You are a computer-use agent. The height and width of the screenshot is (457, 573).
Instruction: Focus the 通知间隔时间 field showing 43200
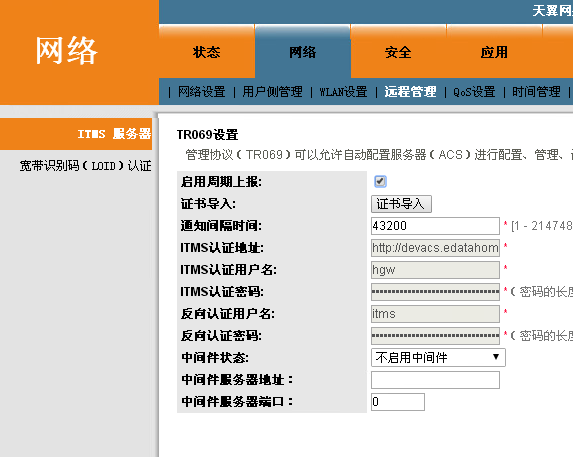(435, 226)
